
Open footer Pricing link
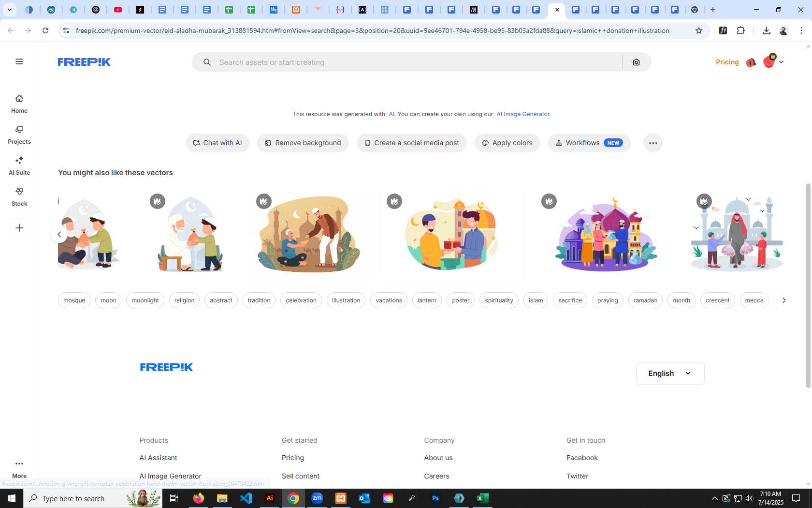293,458
